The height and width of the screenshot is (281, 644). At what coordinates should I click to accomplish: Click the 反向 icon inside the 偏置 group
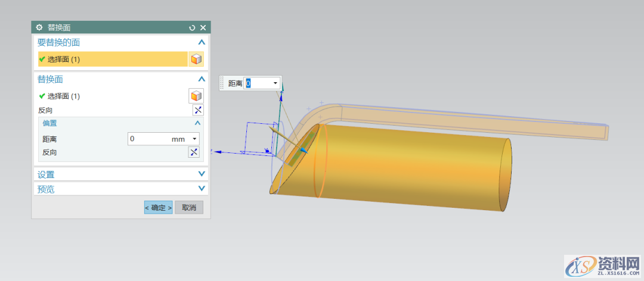tap(194, 152)
